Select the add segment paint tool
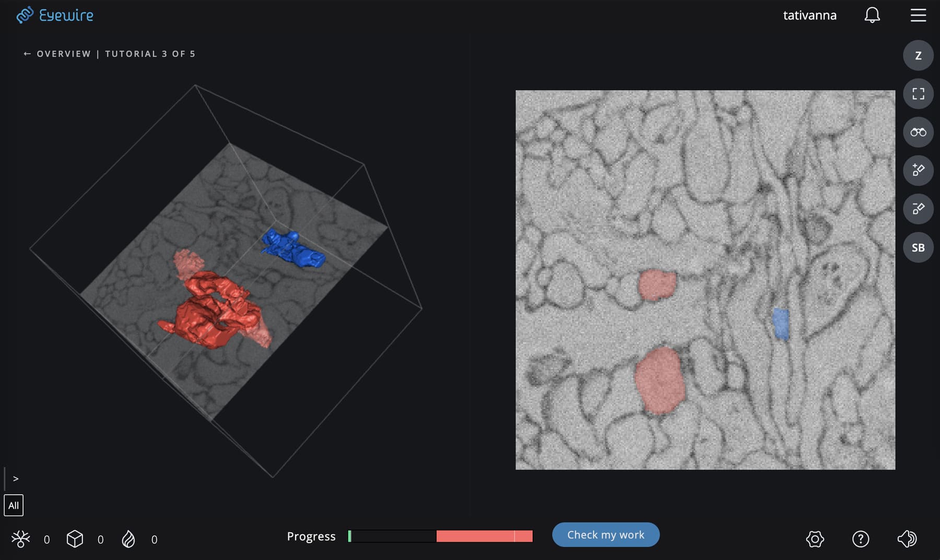This screenshot has width=940, height=560. pos(918,170)
